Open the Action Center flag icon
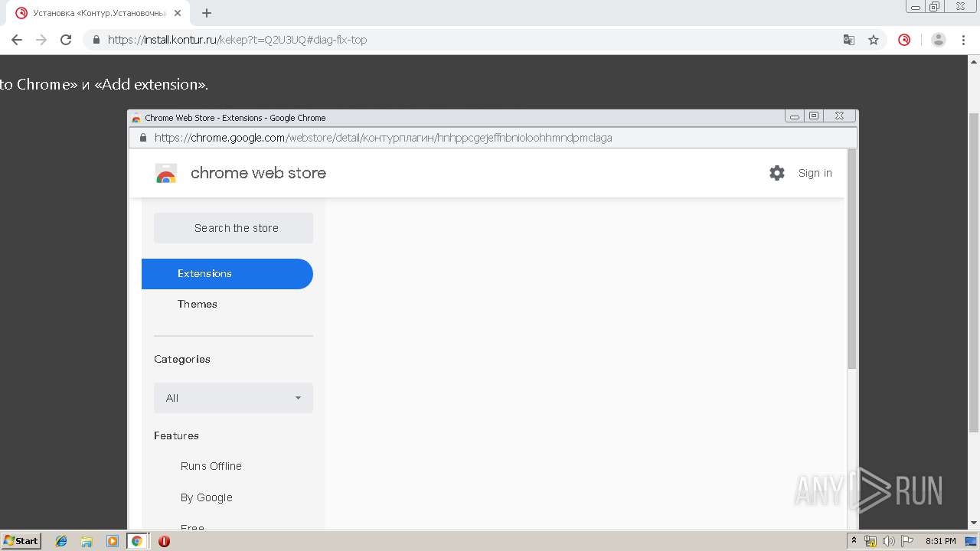This screenshot has width=980, height=551. point(907,541)
